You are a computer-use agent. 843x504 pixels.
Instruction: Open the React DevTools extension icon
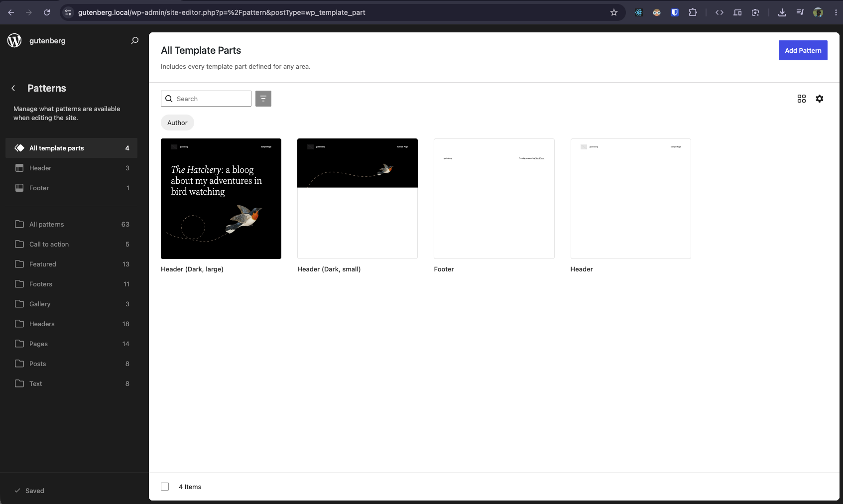639,12
